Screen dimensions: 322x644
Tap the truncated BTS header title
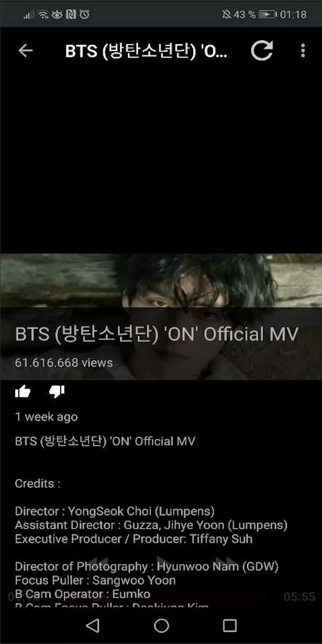[146, 51]
